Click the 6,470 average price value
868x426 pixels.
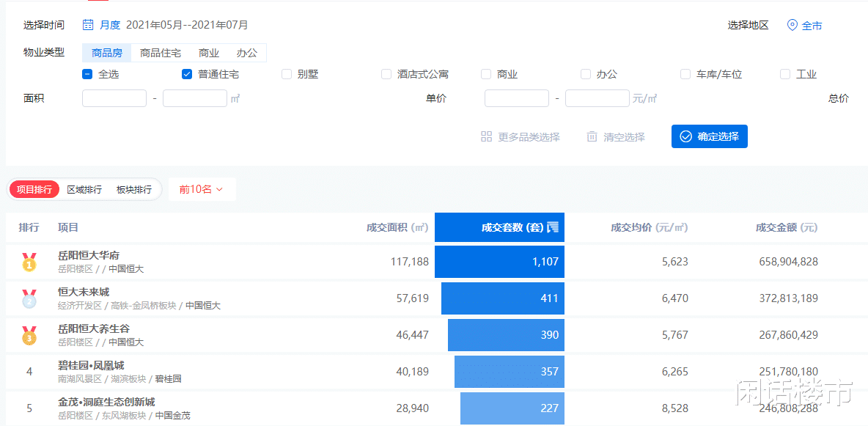[x=675, y=298]
